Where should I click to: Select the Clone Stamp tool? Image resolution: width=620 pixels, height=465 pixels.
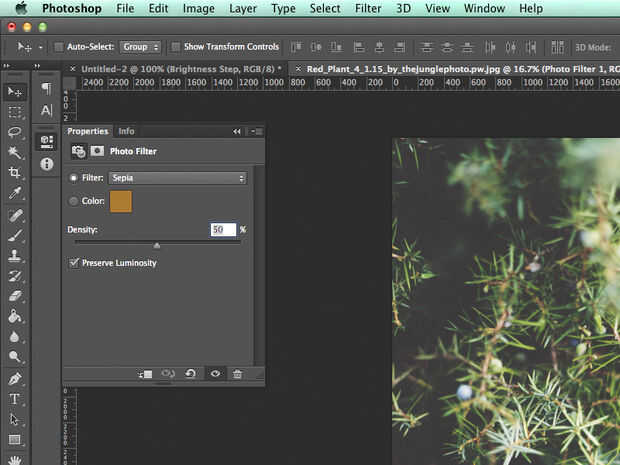[x=15, y=255]
